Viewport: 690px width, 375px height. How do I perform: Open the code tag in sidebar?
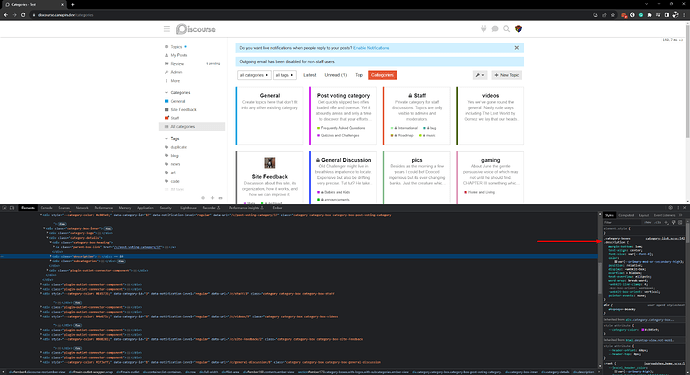tap(175, 181)
